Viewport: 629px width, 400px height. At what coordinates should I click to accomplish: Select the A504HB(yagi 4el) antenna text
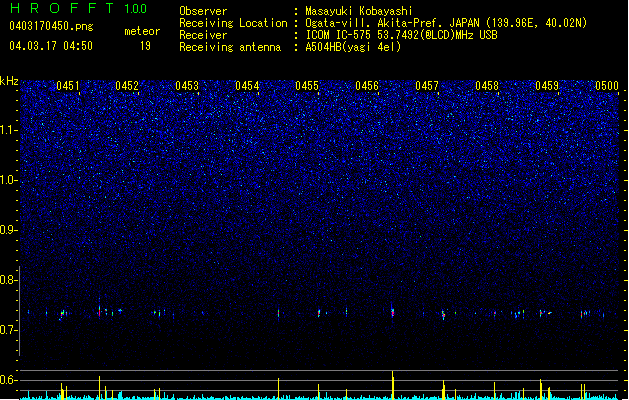coord(353,47)
